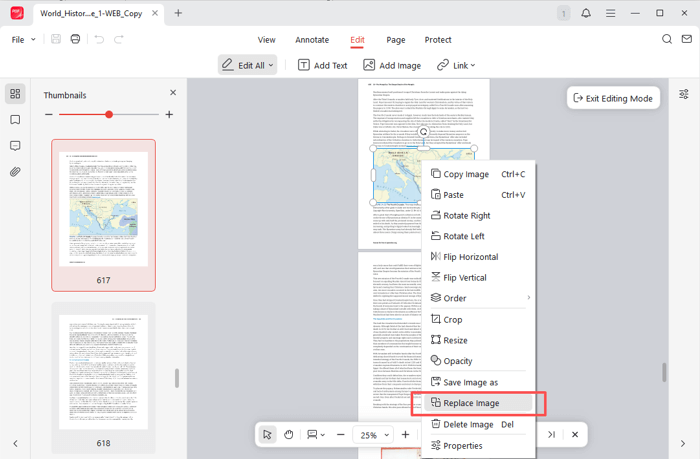700x459 pixels.
Task: Switch to the View tab
Action: pyautogui.click(x=267, y=40)
